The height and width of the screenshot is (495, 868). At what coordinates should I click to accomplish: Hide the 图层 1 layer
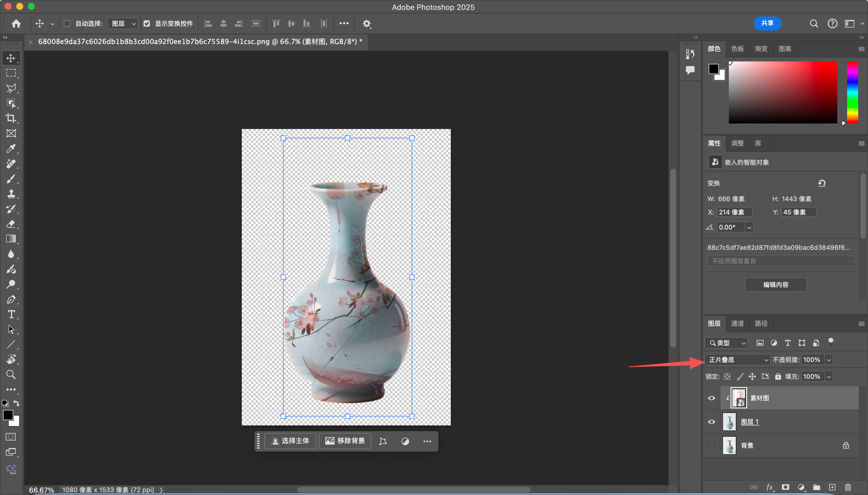(711, 422)
